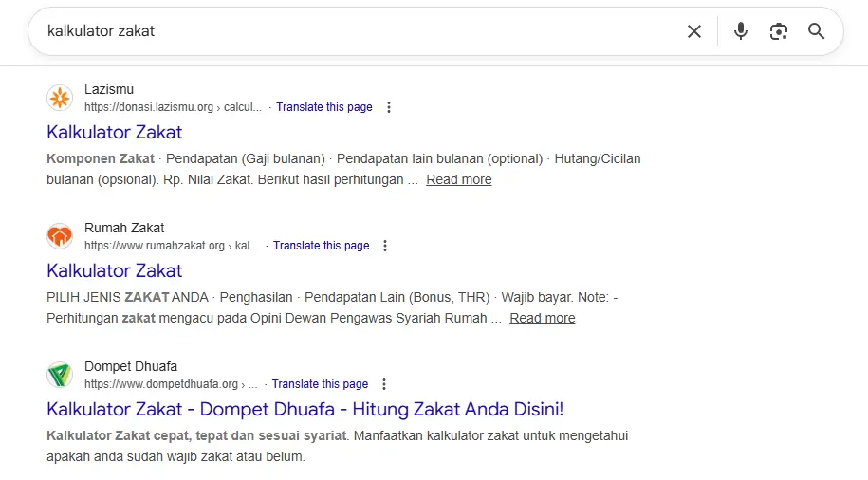Click snippet text 'Komponen Zakat'
Screen dimensions: 868x480
click(x=101, y=158)
